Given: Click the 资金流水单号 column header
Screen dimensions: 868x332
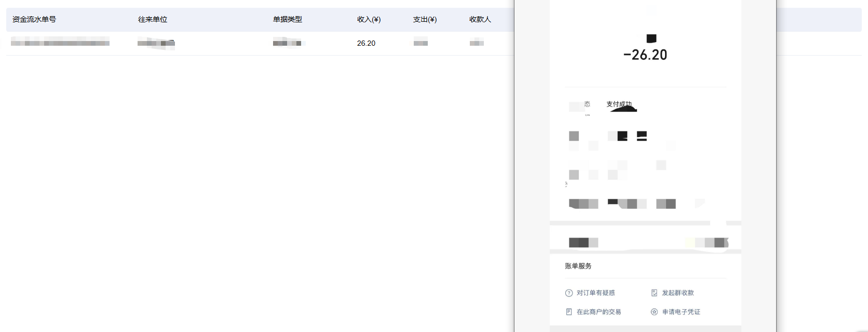Looking at the screenshot, I should pos(34,19).
